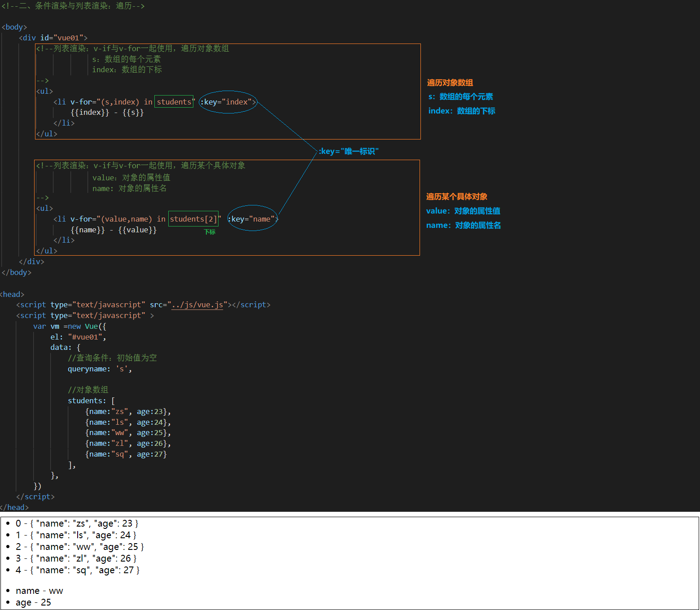The image size is (700, 610).
Task: Select the orange "遍历对象数组" annotation heading
Action: (x=450, y=83)
